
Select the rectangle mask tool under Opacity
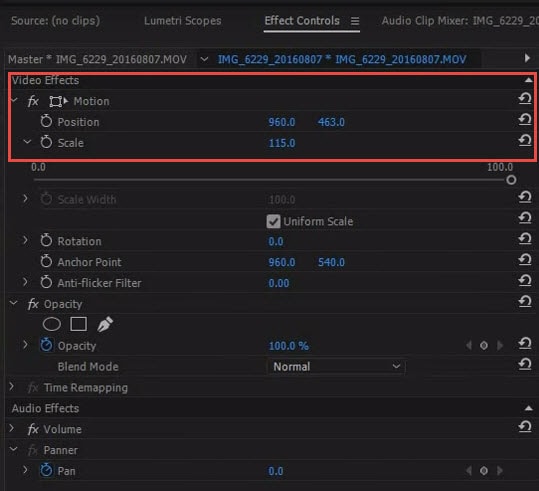tap(78, 324)
